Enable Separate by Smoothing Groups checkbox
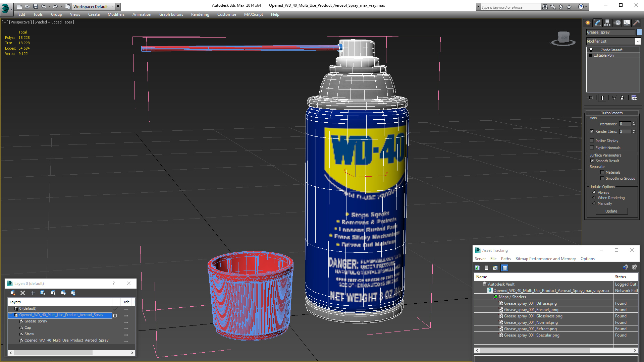 click(602, 178)
